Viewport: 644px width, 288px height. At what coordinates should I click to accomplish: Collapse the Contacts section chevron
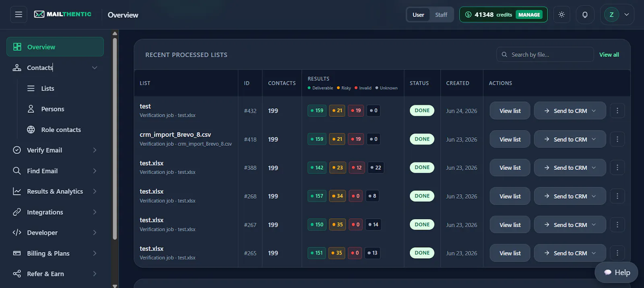(x=95, y=68)
